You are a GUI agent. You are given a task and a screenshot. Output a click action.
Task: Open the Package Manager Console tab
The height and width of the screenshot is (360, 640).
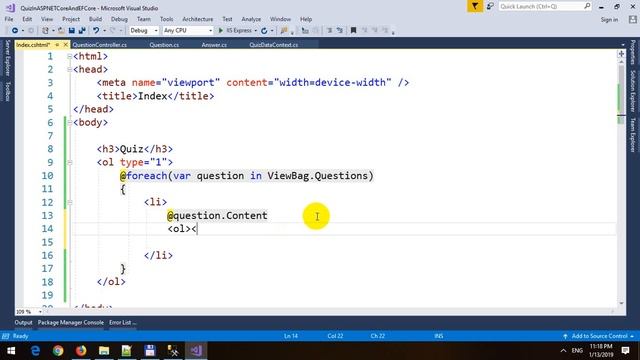(x=71, y=322)
